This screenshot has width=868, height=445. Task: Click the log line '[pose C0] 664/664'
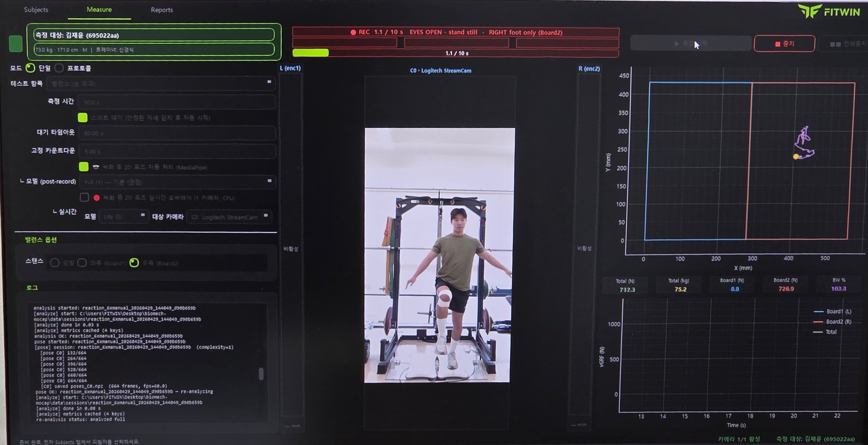63,381
